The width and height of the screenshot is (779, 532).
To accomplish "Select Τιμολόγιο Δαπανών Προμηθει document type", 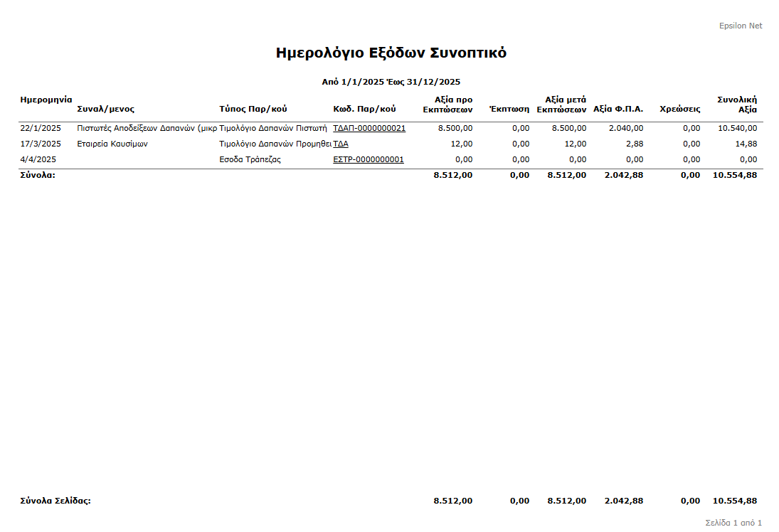I will (x=275, y=144).
